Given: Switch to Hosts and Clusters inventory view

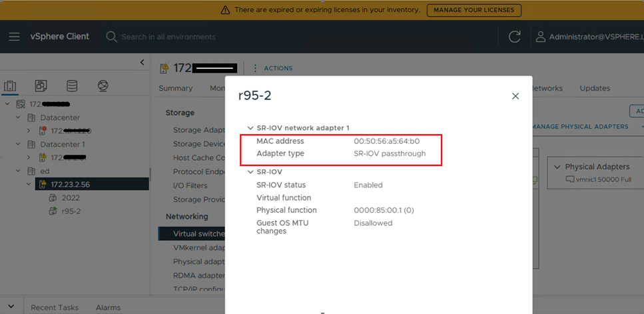Looking at the screenshot, I should [x=10, y=86].
